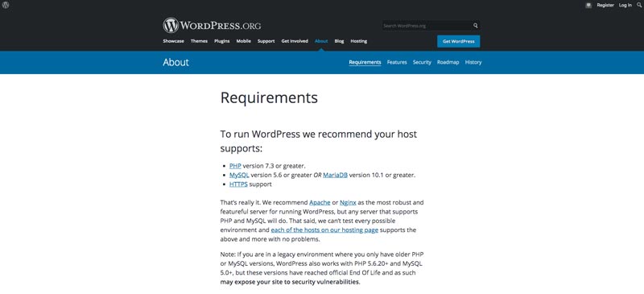Click the WordPress.org header logo
The image size is (644, 294).
pos(212,26)
